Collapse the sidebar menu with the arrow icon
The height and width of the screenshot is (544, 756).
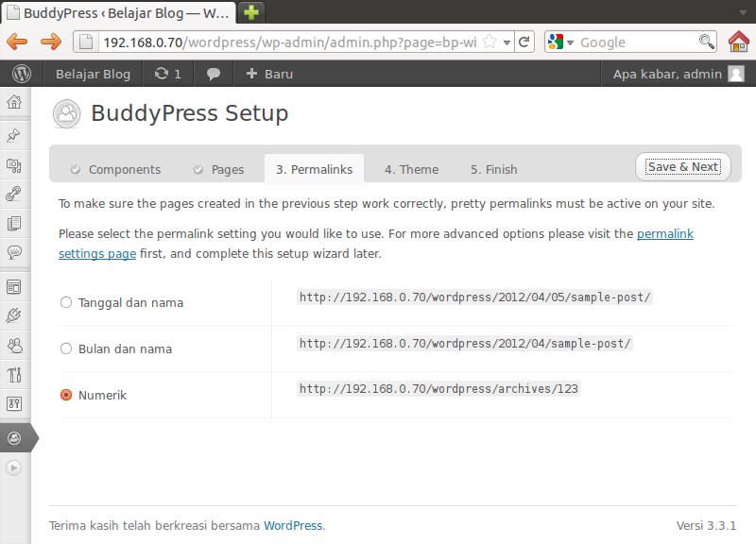14,467
